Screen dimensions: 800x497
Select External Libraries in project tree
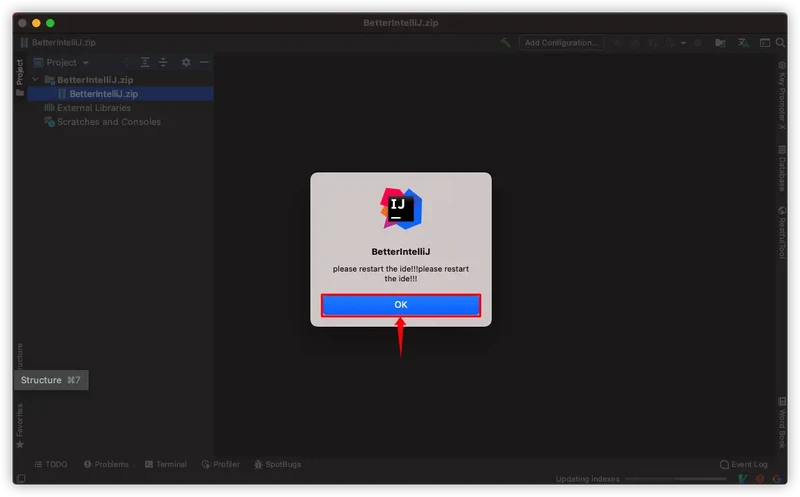click(x=94, y=108)
